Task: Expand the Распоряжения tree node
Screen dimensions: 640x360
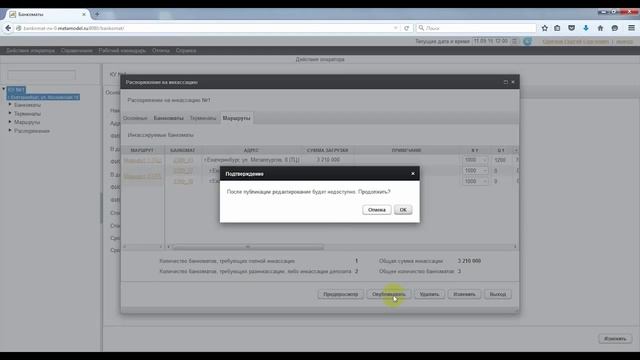Action: [x=10, y=130]
